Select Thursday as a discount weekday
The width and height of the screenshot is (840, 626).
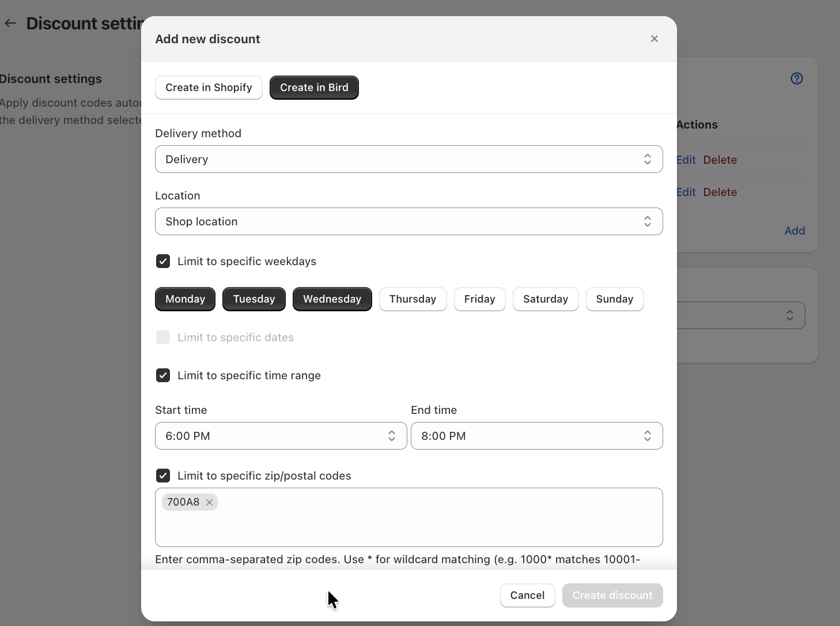coord(413,299)
